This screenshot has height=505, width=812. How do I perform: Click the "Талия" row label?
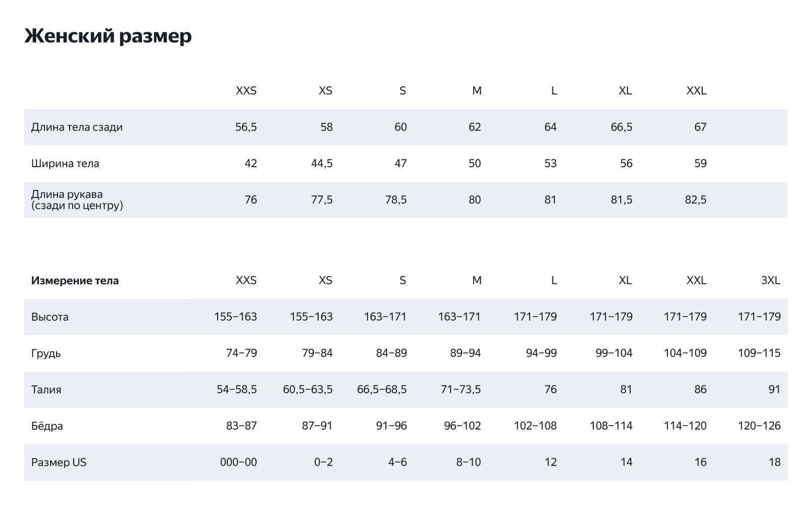coord(46,390)
